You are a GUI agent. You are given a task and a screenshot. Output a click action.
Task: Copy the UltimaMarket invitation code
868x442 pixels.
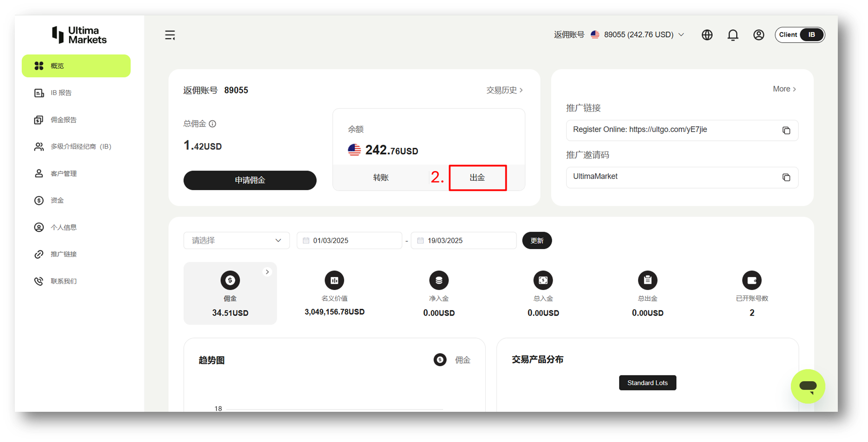[786, 178]
